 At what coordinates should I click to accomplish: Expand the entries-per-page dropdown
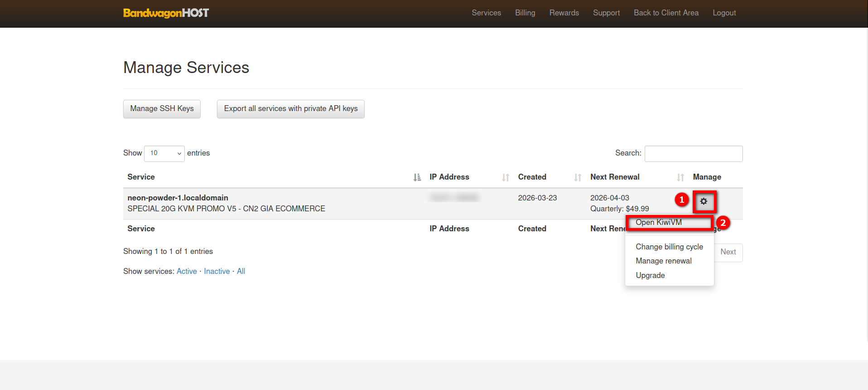click(x=164, y=153)
